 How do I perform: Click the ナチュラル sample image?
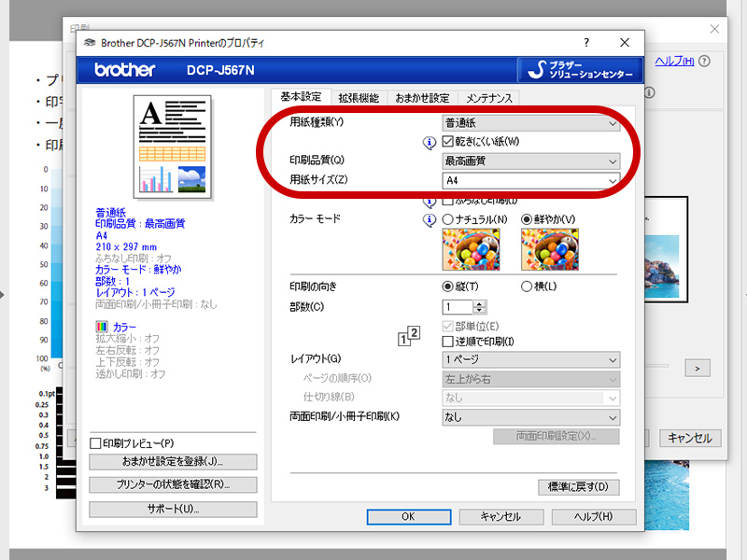(472, 249)
